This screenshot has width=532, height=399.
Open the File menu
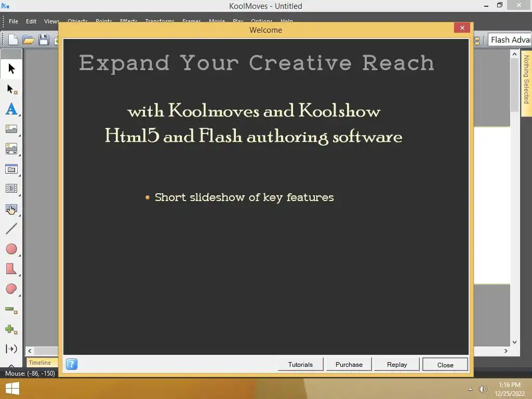[14, 21]
